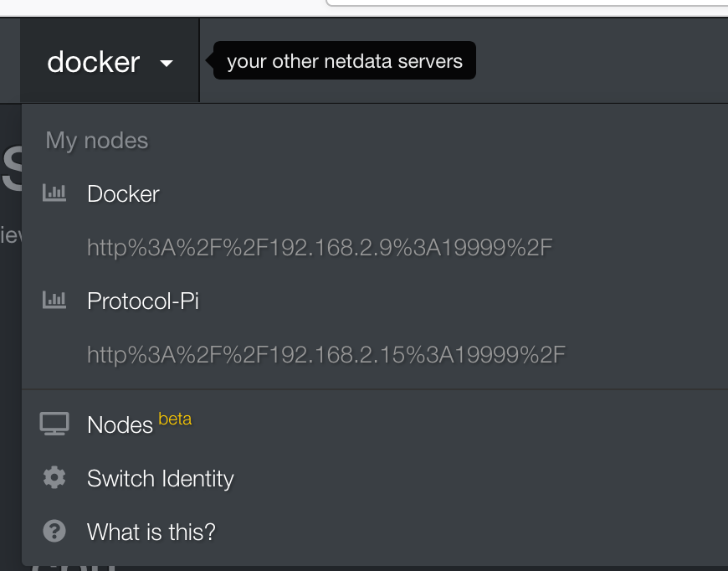Select the Docker node entry
Image resolution: width=728 pixels, height=571 pixels.
point(122,193)
